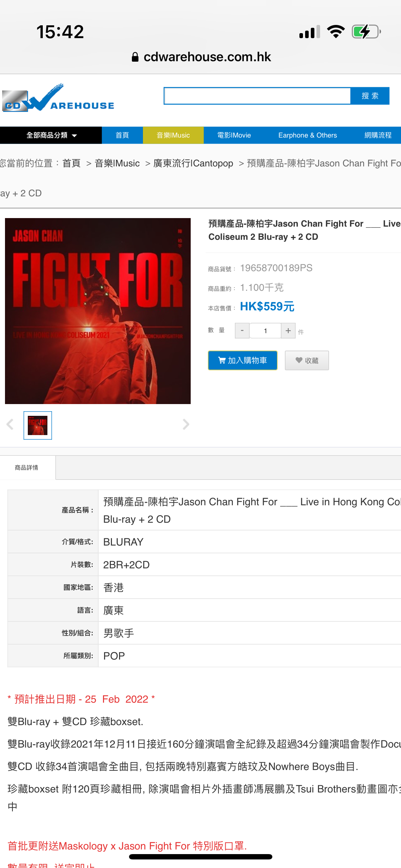Expand the 全部商品分類 category dropdown
The image size is (401, 868).
[x=51, y=135]
